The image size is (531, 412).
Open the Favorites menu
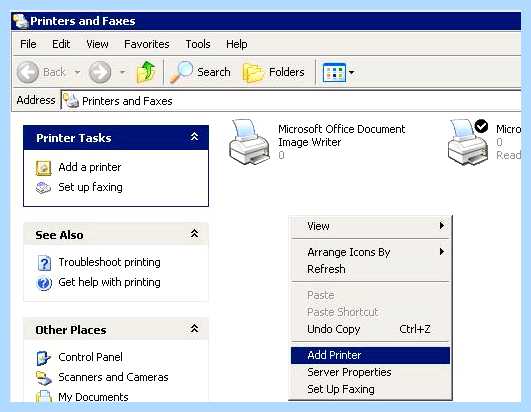(147, 44)
